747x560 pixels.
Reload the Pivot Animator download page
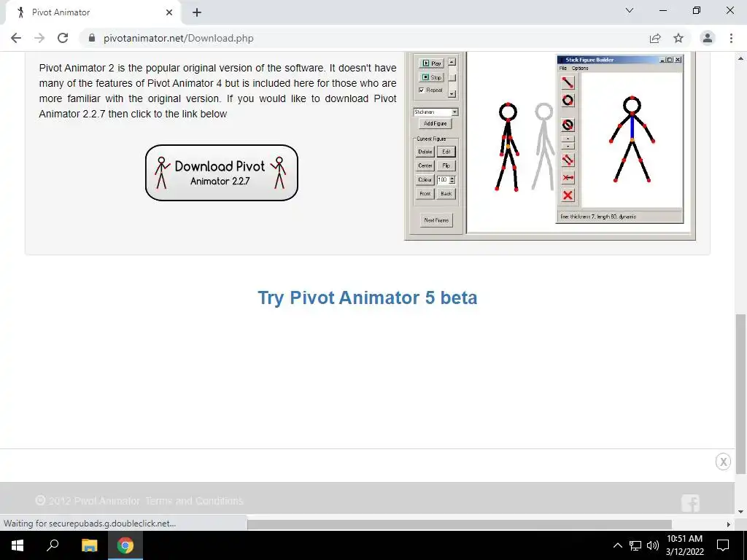(x=63, y=38)
